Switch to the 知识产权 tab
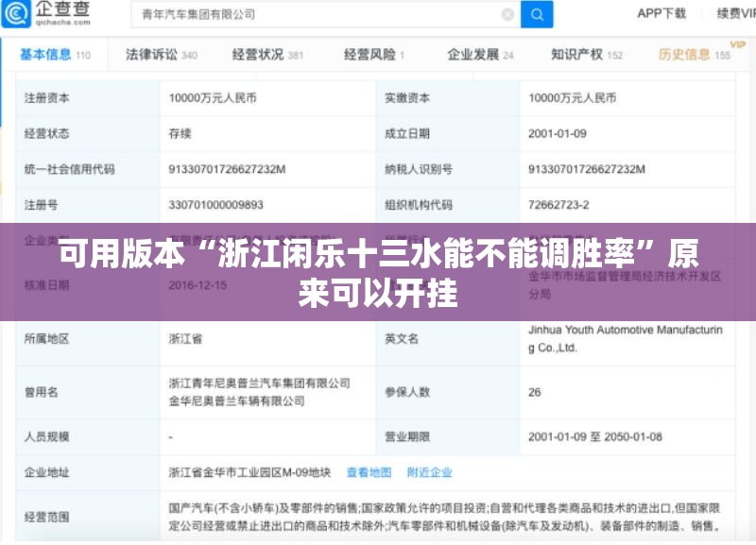 coord(587,55)
